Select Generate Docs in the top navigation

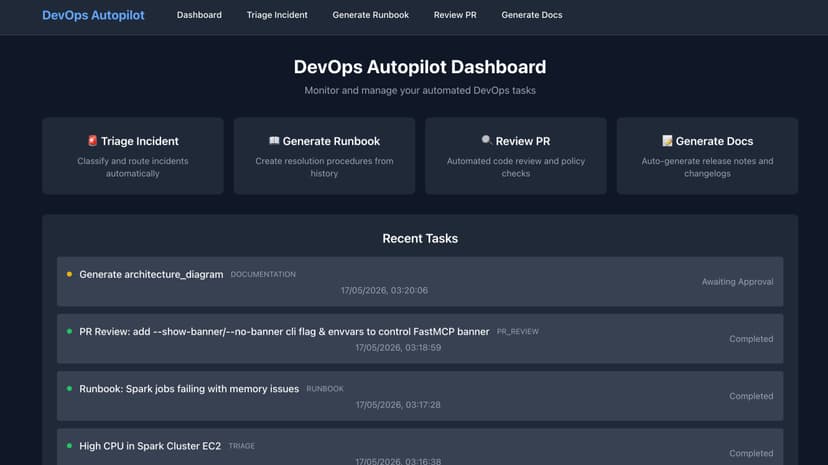click(532, 15)
